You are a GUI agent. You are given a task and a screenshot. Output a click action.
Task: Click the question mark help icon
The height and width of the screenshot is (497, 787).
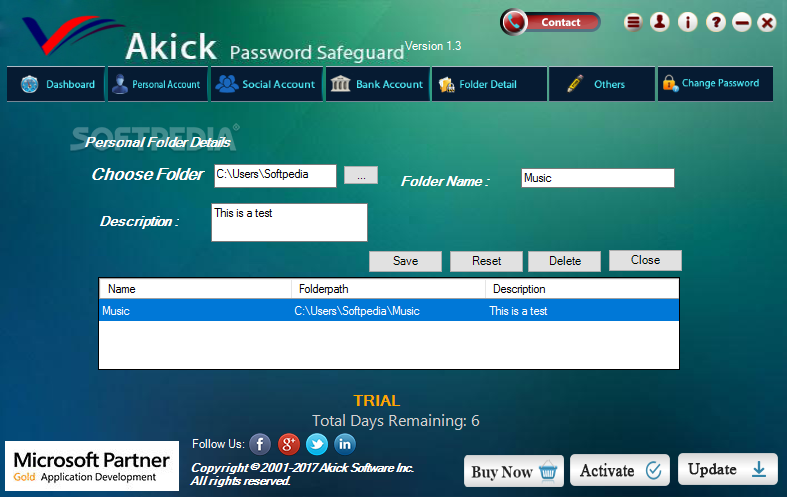point(716,22)
